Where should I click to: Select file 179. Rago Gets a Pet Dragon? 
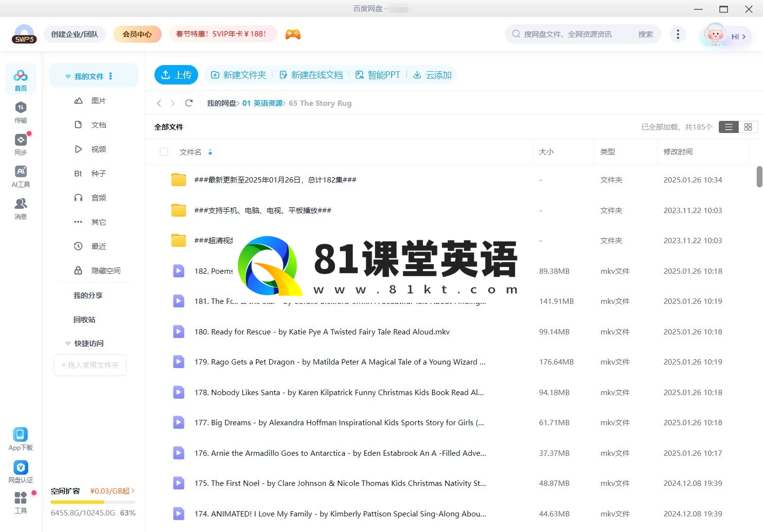(x=340, y=362)
